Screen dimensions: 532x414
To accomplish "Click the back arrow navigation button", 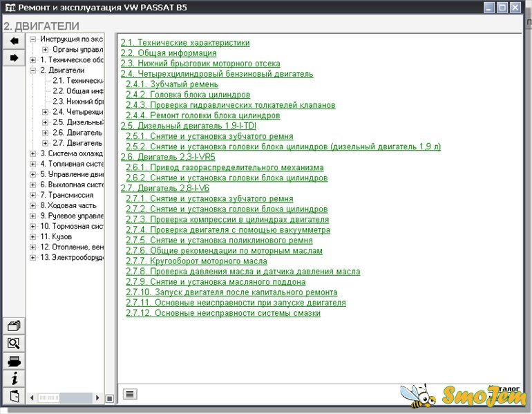I will (15, 41).
